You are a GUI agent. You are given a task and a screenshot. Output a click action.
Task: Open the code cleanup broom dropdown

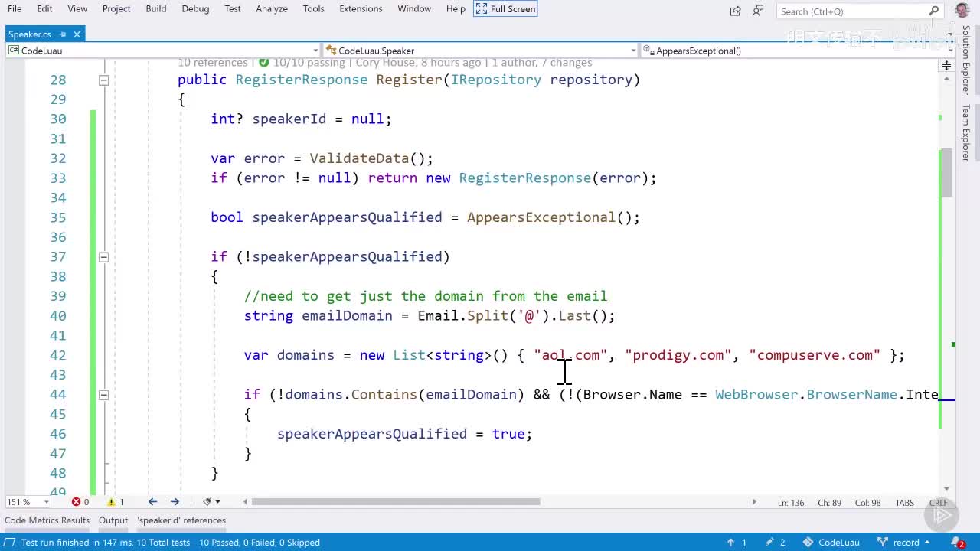point(211,502)
